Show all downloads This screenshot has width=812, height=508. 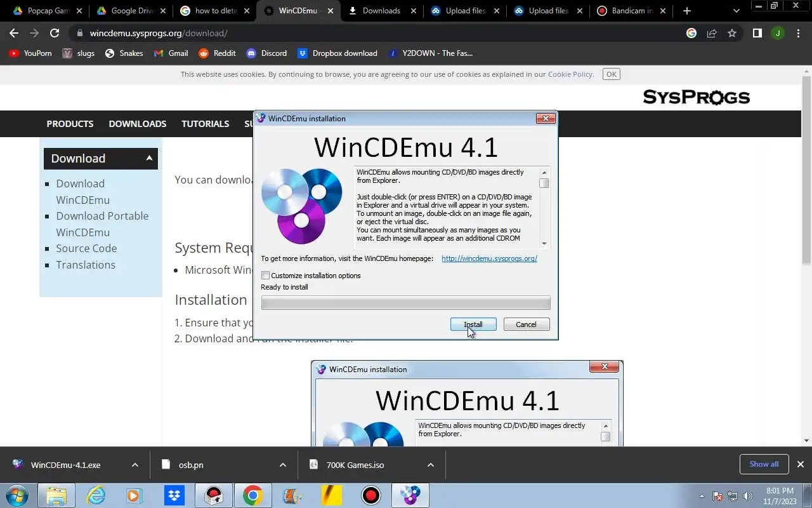pos(764,464)
